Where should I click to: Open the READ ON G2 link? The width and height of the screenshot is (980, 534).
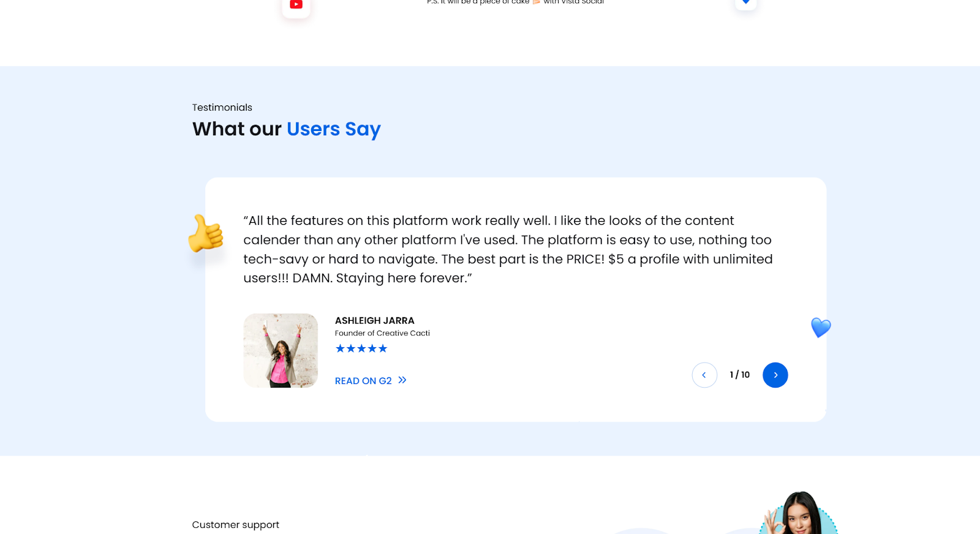[x=363, y=380]
